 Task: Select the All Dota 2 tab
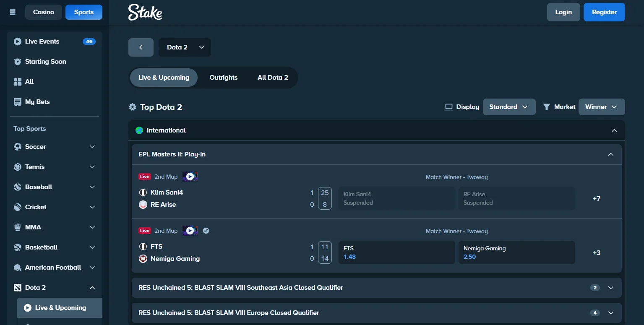(273, 78)
